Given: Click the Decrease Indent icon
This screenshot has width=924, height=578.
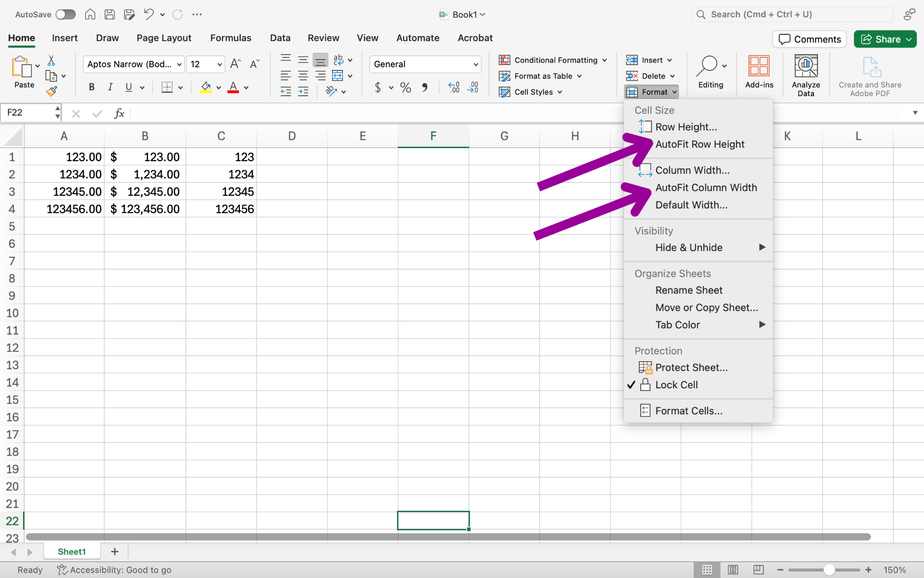Looking at the screenshot, I should [286, 92].
